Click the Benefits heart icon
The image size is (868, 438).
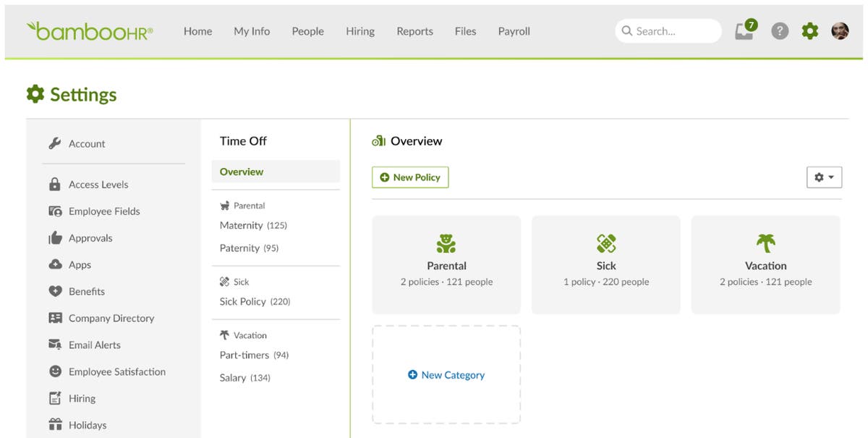[54, 291]
